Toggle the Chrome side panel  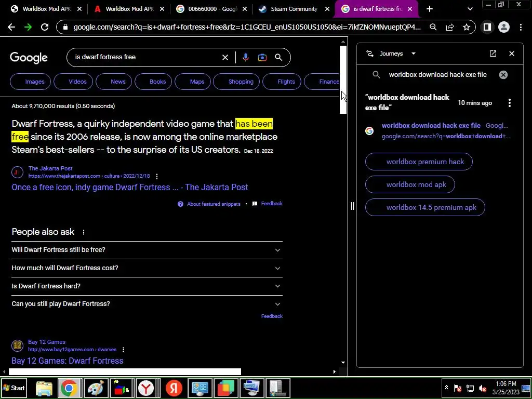(487, 27)
